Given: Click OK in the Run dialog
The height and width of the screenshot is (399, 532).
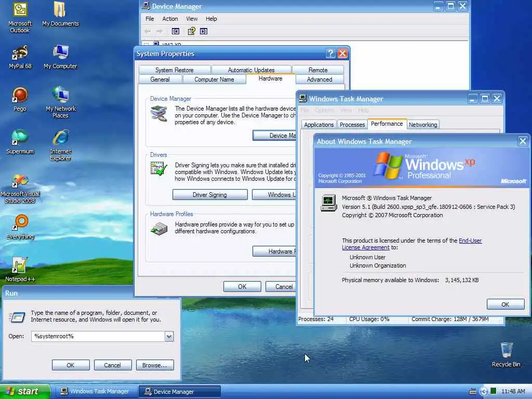Looking at the screenshot, I should coord(71,365).
